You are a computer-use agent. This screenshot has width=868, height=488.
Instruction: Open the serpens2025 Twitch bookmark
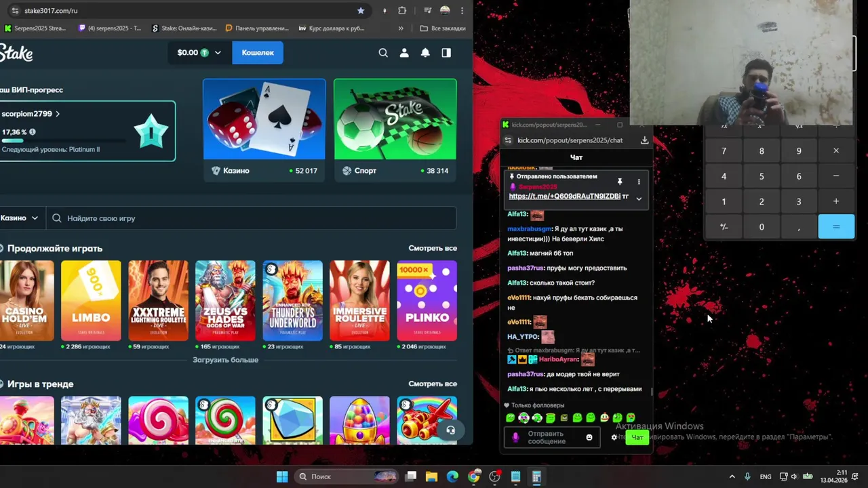pyautogui.click(x=111, y=28)
